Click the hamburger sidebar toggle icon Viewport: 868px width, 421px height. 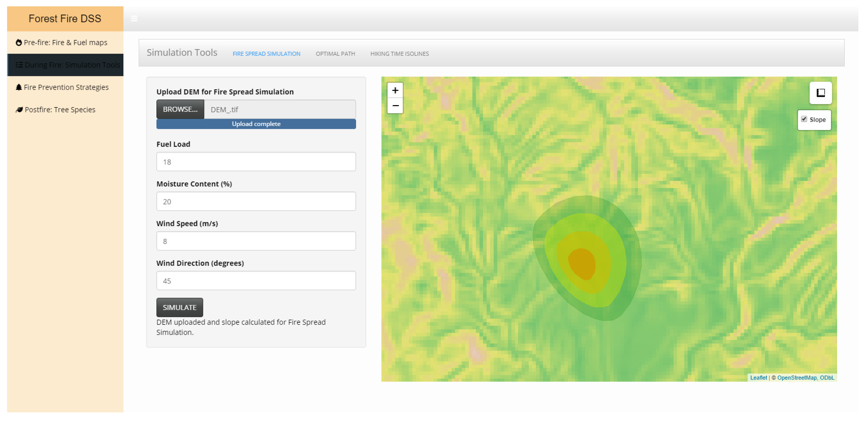coord(134,19)
